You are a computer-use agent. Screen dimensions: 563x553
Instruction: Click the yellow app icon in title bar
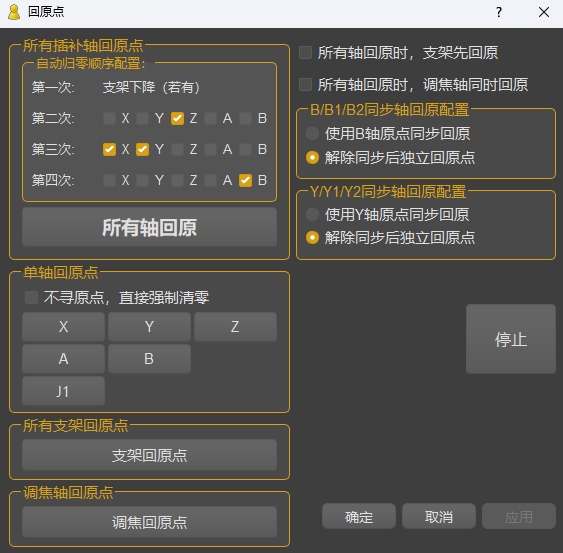tap(14, 12)
